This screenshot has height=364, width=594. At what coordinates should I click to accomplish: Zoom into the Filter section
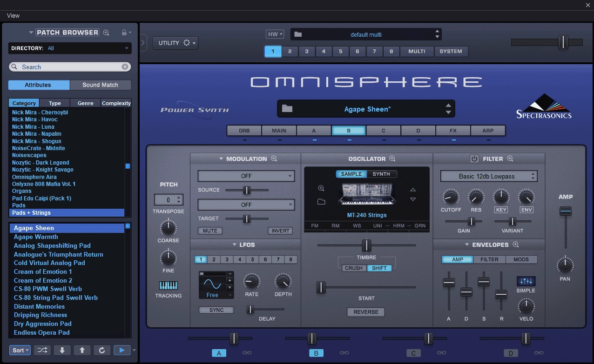tap(510, 159)
